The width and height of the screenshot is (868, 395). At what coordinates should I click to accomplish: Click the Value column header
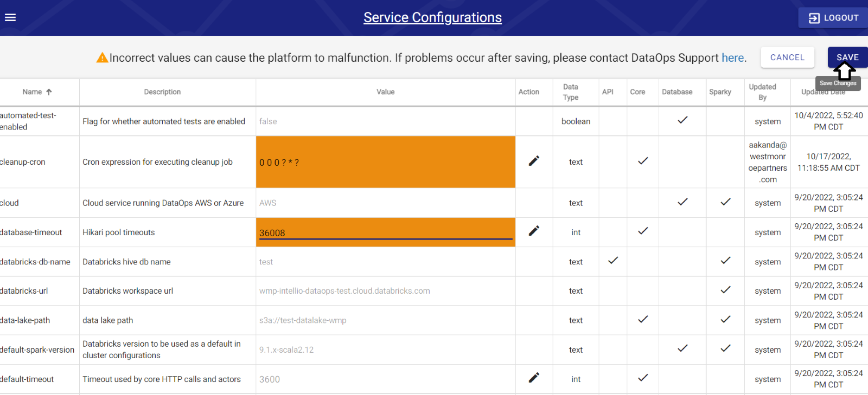pyautogui.click(x=385, y=92)
